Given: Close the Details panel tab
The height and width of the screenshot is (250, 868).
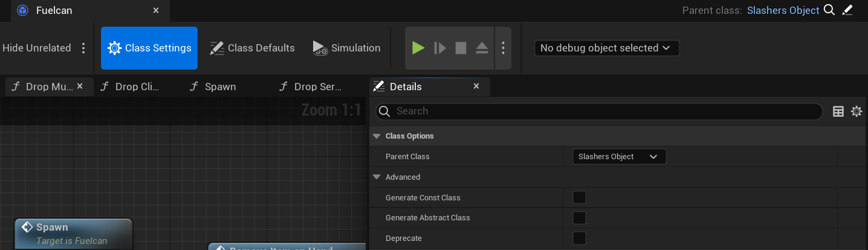Looking at the screenshot, I should [x=476, y=87].
